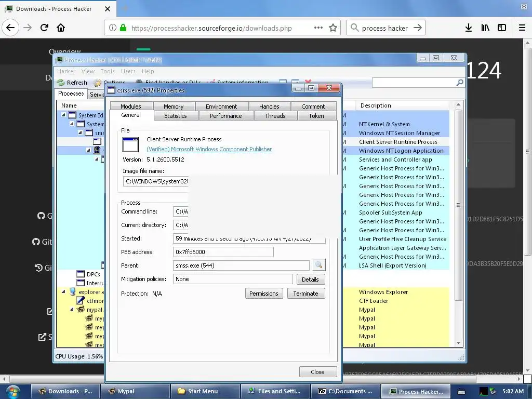
Task: Submit the search with the go arrow
Action: (x=418, y=28)
